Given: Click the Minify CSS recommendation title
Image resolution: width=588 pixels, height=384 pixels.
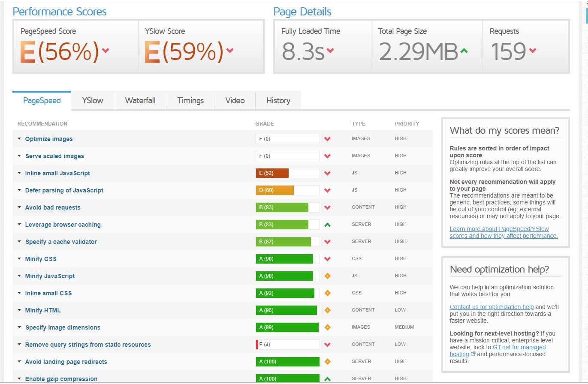Looking at the screenshot, I should point(41,259).
